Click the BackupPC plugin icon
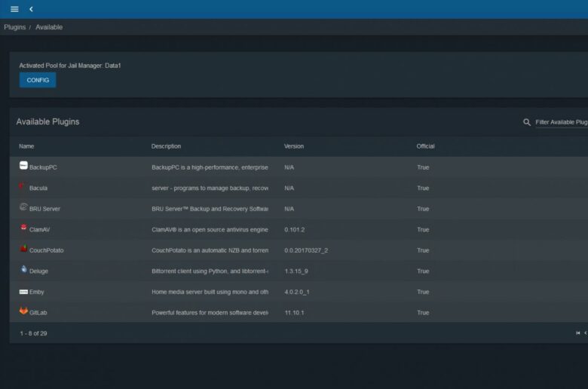The image size is (588, 389). coord(23,165)
